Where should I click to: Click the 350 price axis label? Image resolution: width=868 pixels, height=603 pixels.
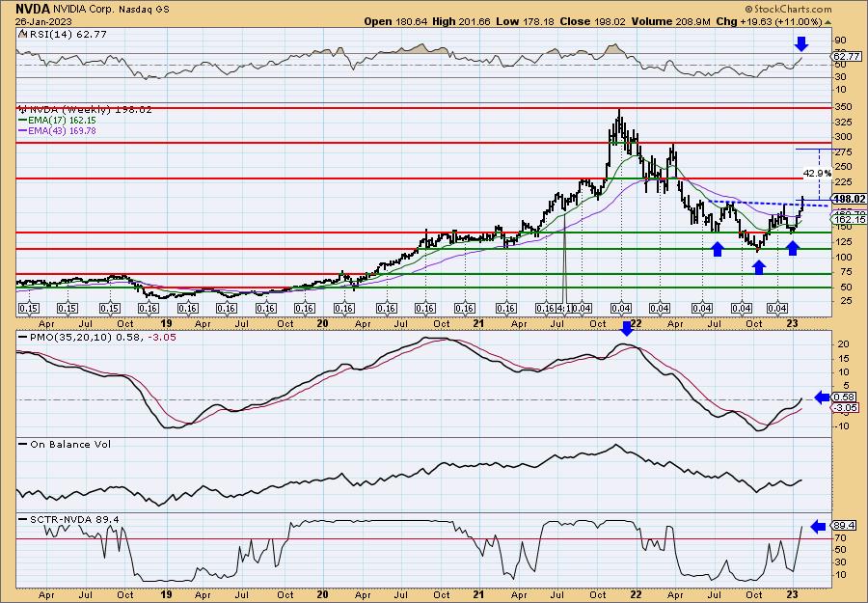(842, 106)
